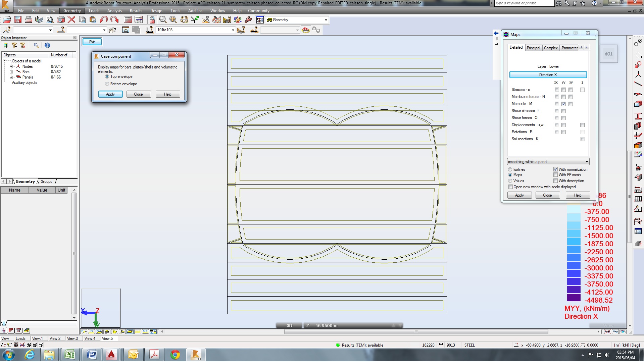Activate the Zoom tool on the toolbar
Screen dimensions: 644x362
pyautogui.click(x=162, y=19)
